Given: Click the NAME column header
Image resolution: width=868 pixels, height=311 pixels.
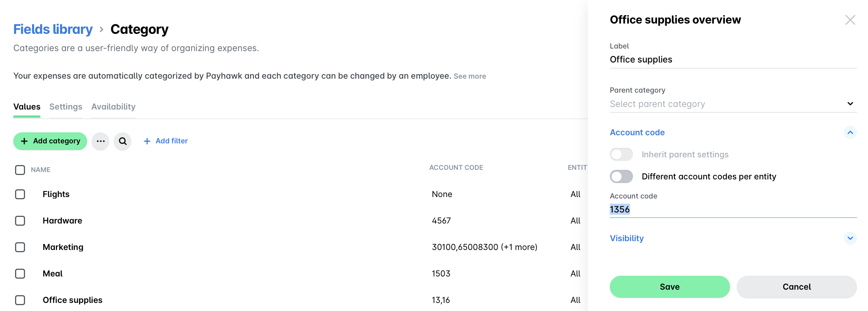Looking at the screenshot, I should [x=40, y=170].
